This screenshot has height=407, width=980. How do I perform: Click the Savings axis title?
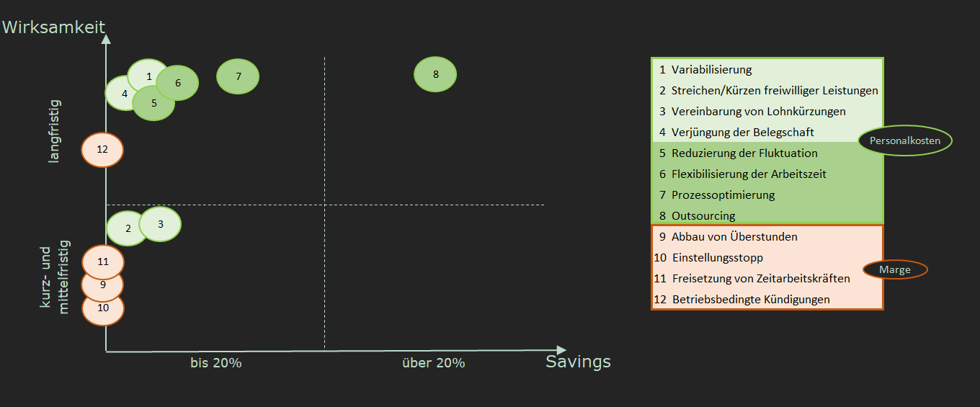coord(578,362)
